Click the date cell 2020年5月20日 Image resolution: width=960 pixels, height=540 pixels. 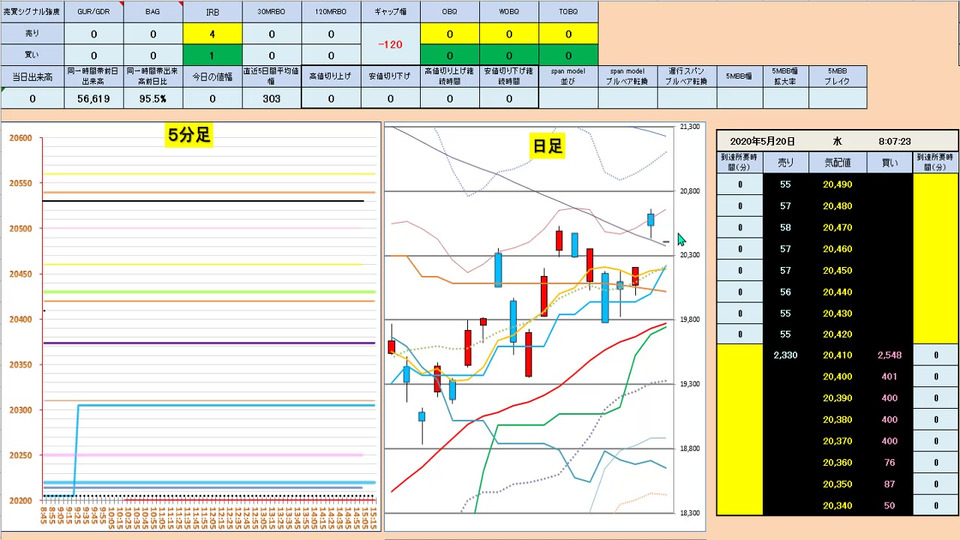[762, 141]
